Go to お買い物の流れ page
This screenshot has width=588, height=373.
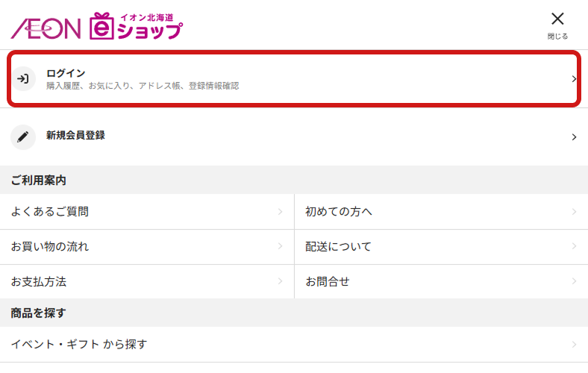50,247
